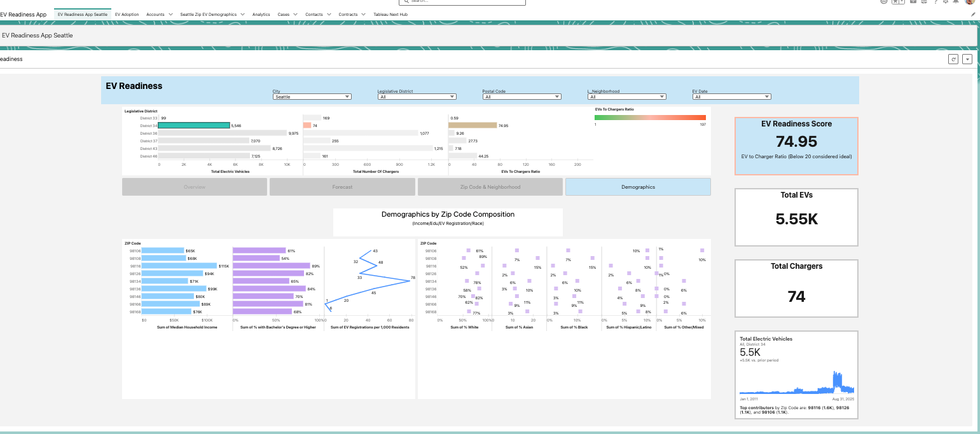This screenshot has width=980, height=434.
Task: Open the dashboard actions dropdown arrow button
Action: (967, 59)
